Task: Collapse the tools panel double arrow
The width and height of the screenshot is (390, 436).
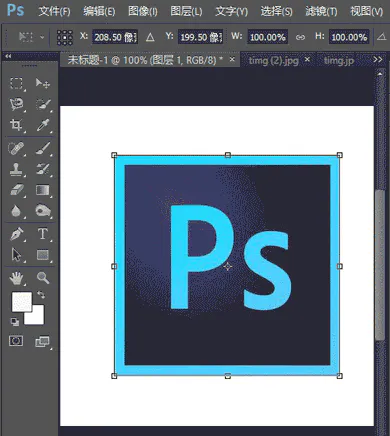Action: click(8, 56)
